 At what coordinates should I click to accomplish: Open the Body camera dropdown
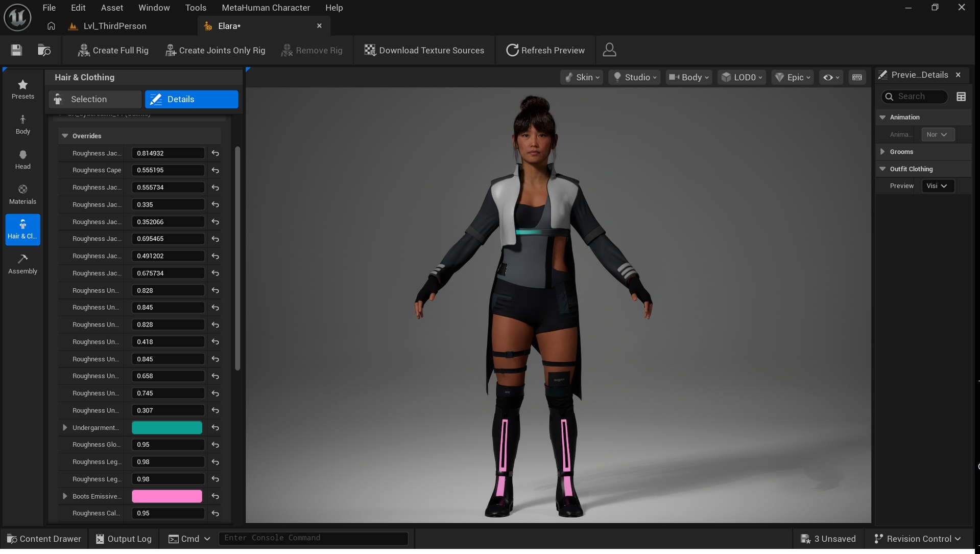point(689,77)
